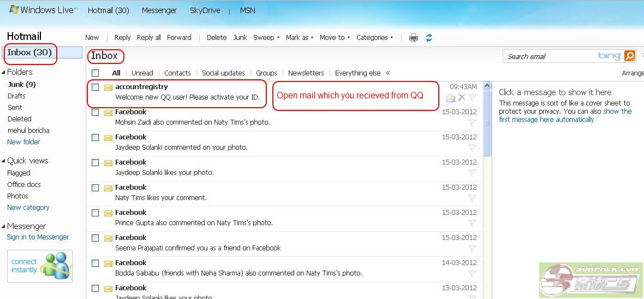Click the New folder link

click(x=23, y=142)
